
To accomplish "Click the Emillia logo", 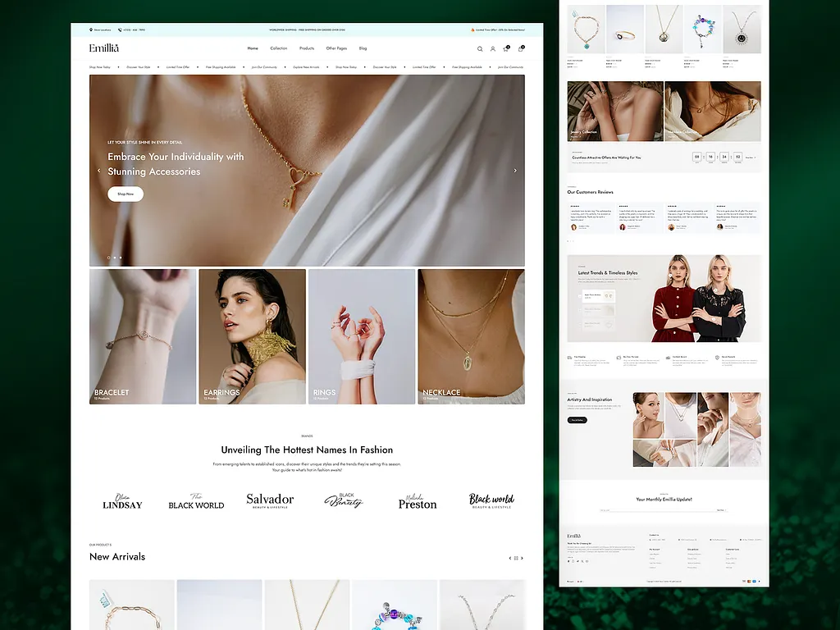I will pos(104,48).
